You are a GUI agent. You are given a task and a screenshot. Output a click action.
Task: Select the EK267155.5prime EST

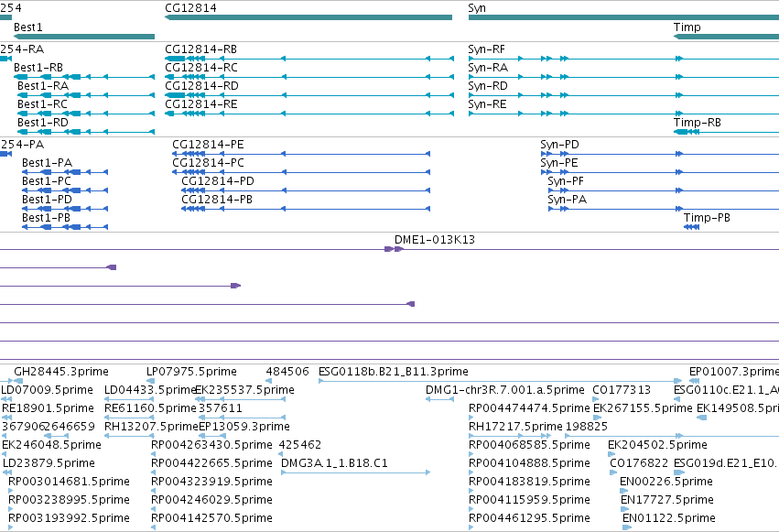click(x=597, y=418)
